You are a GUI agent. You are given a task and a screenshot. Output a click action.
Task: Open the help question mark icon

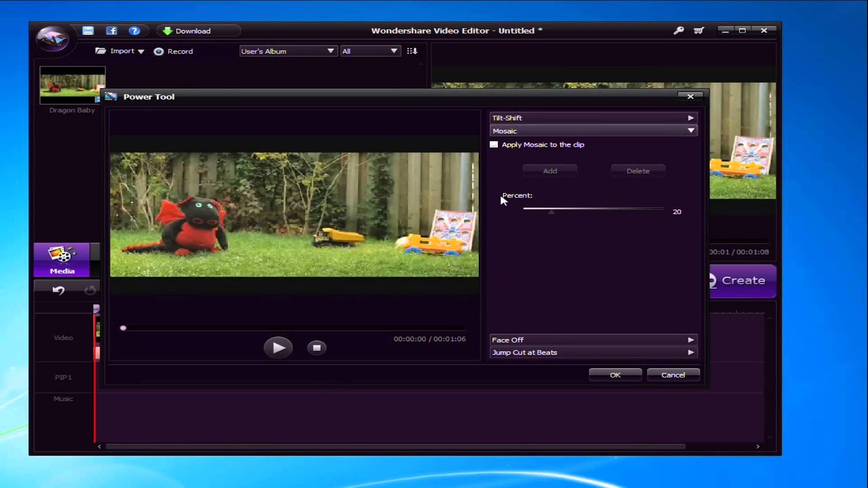click(134, 30)
